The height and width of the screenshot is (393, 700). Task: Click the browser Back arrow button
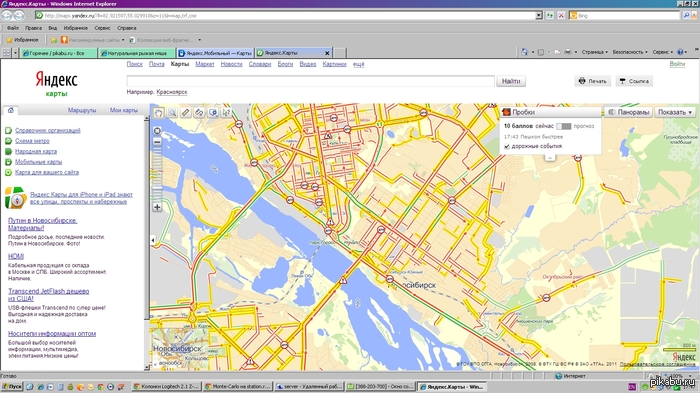point(7,16)
